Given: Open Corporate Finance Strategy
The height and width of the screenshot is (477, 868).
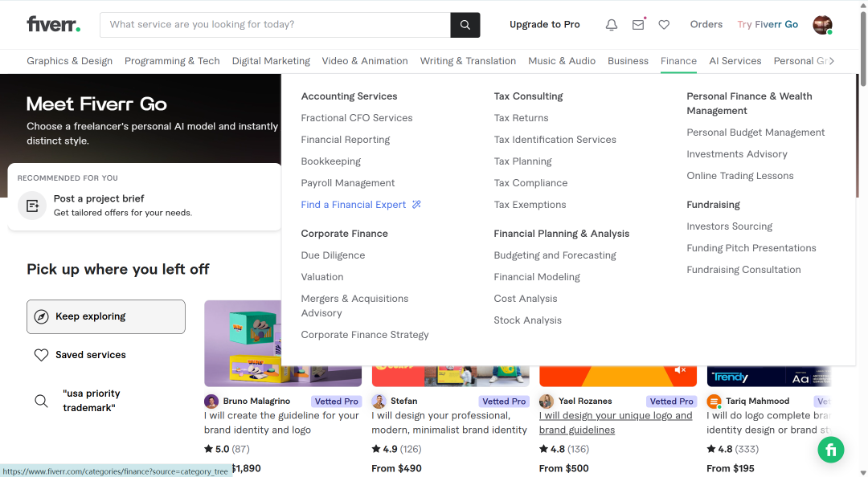Looking at the screenshot, I should point(365,335).
